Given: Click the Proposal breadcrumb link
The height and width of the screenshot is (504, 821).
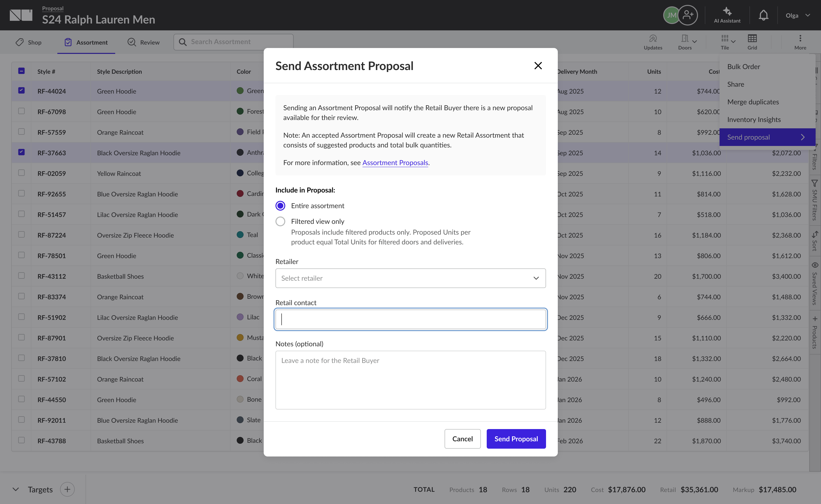Looking at the screenshot, I should [53, 8].
